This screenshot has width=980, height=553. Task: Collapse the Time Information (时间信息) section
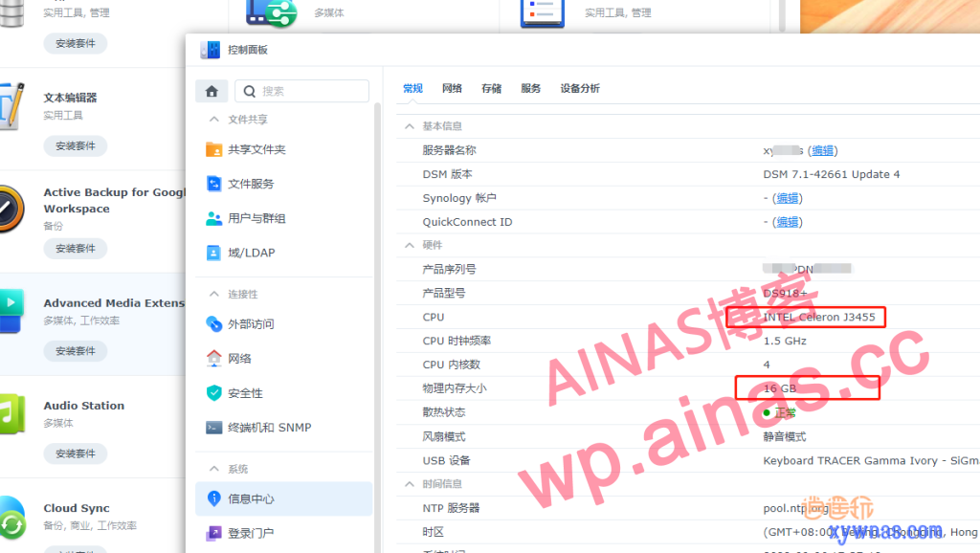(410, 484)
